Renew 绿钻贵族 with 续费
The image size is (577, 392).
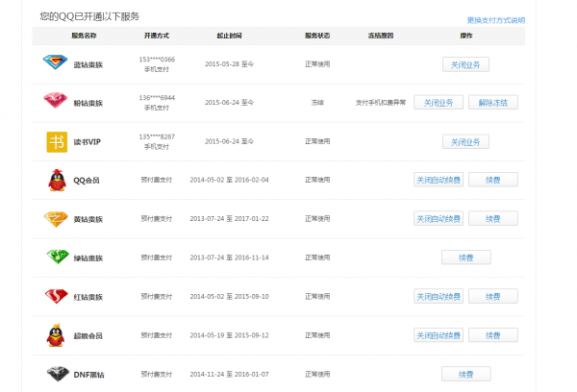(465, 257)
